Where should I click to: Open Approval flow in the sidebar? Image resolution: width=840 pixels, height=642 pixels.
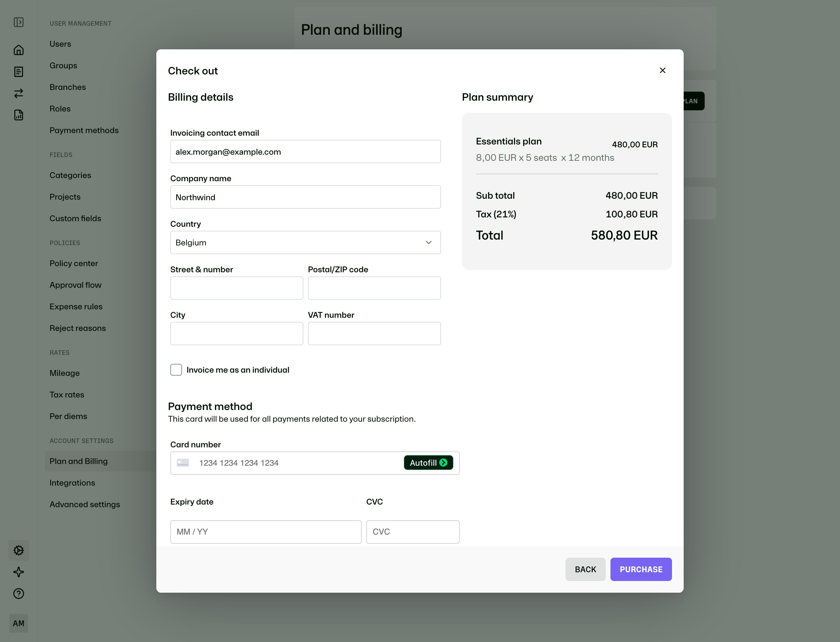click(x=76, y=285)
